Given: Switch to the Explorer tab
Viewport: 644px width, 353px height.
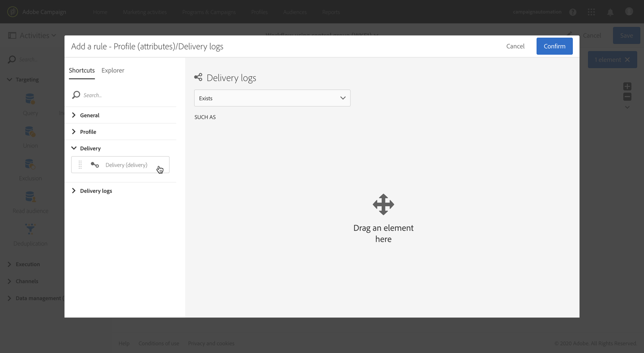Looking at the screenshot, I should (x=113, y=70).
